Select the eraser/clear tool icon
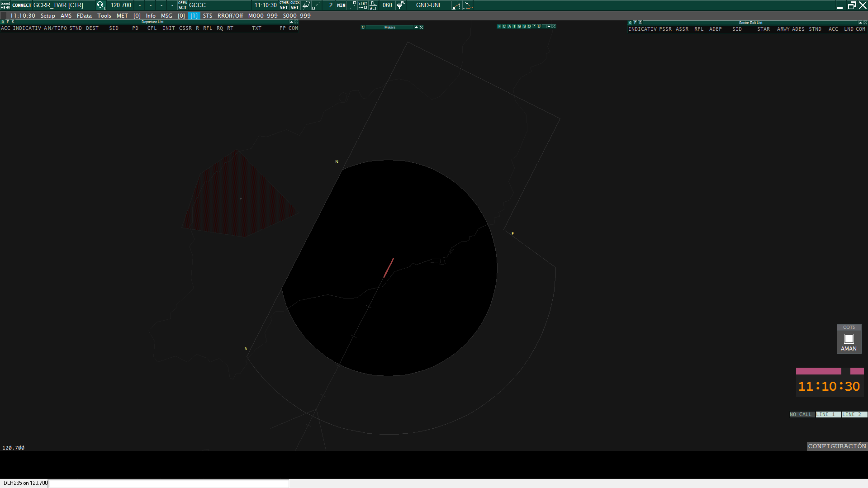The image size is (868, 488). click(306, 5)
